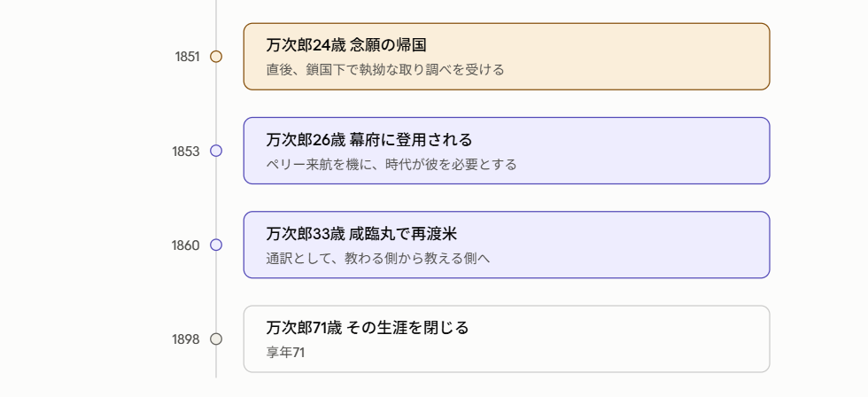Click the timeline line above the 1851 marker
Viewport: 868px width, 397px height.
click(x=216, y=25)
